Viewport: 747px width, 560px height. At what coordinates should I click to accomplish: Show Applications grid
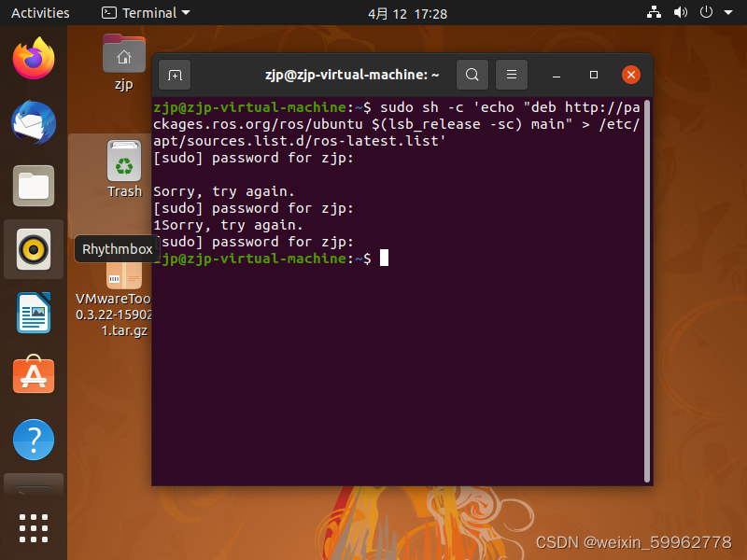click(34, 528)
